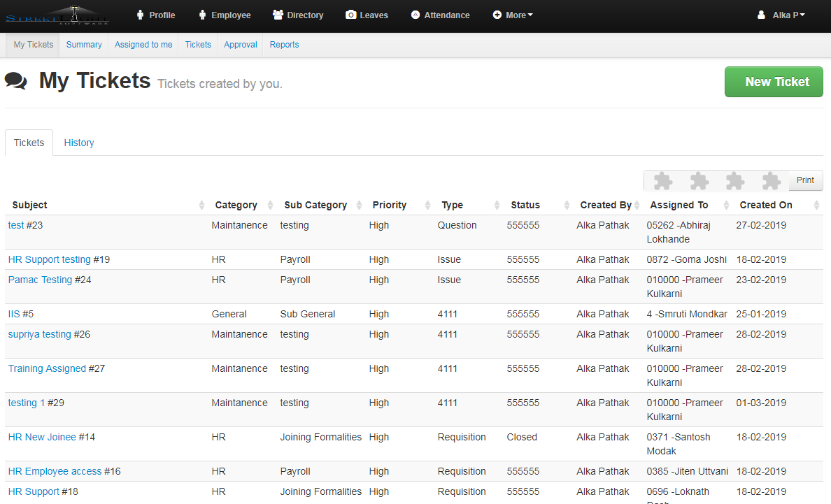Screen dimensions: 831x504
Task: Sort by the Status column header
Action: click(x=525, y=206)
